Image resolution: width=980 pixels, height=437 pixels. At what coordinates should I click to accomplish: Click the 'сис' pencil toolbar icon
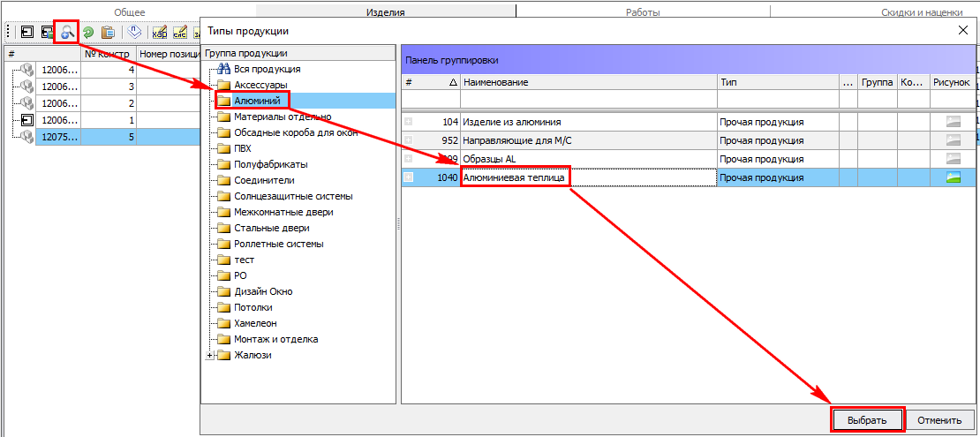[x=180, y=33]
